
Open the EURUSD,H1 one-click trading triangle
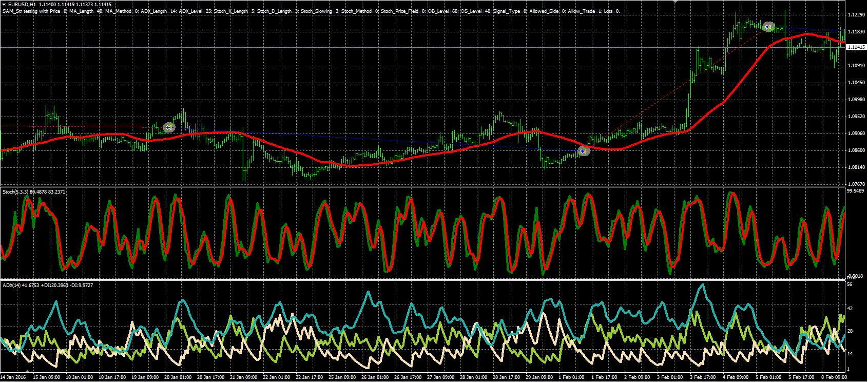tap(4, 5)
